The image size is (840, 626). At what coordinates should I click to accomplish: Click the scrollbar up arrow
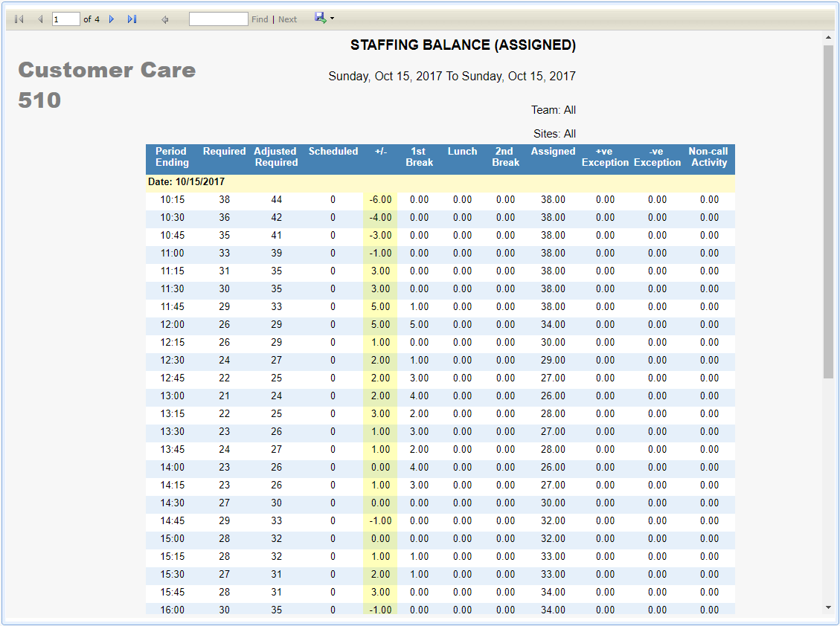[828, 37]
